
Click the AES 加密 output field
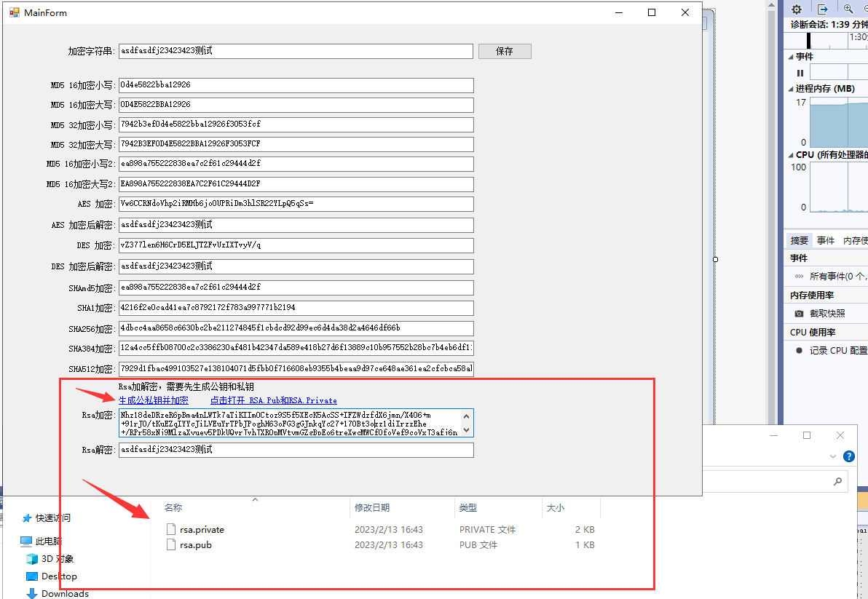296,204
